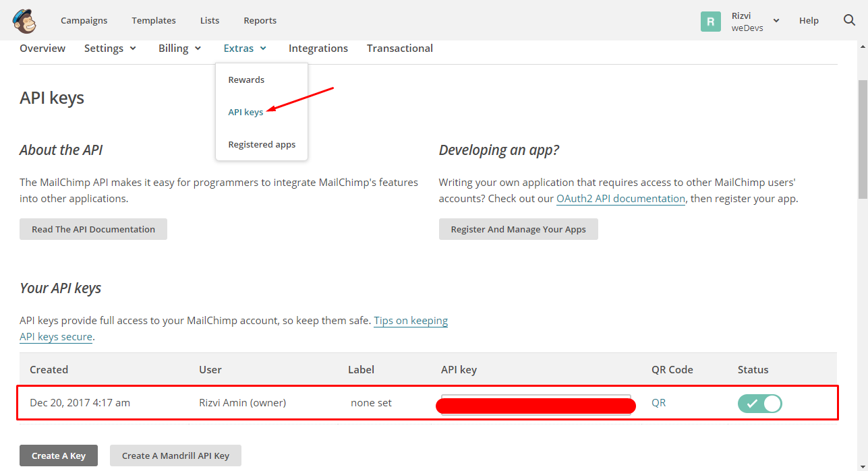This screenshot has height=471, width=868.
Task: Open the Help link
Action: click(x=809, y=21)
